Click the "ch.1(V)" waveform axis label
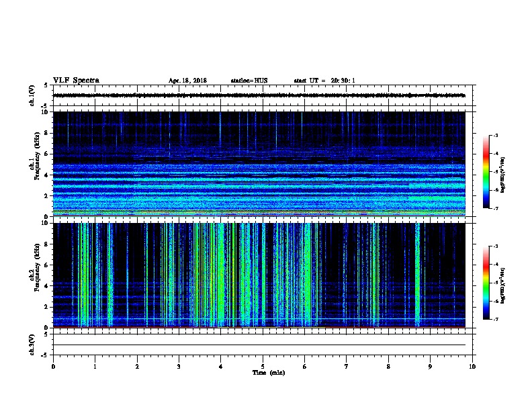This screenshot has width=532, height=411. click(32, 95)
